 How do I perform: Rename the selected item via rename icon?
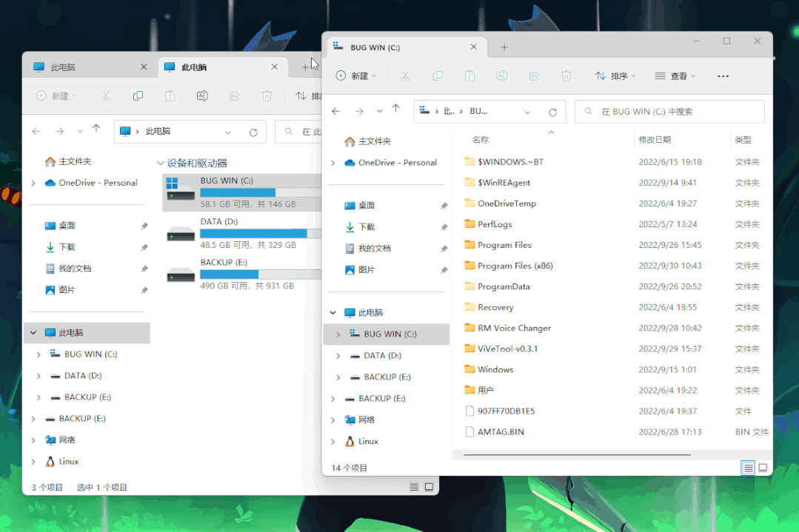coord(503,75)
